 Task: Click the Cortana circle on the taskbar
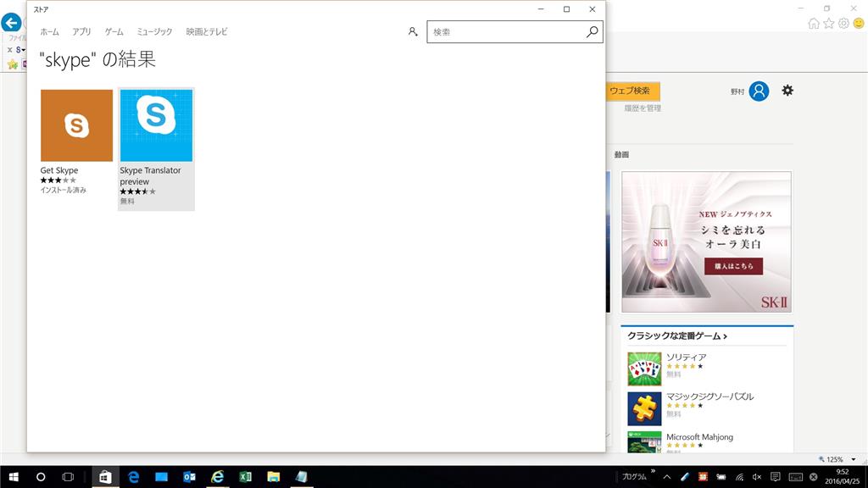pyautogui.click(x=41, y=477)
